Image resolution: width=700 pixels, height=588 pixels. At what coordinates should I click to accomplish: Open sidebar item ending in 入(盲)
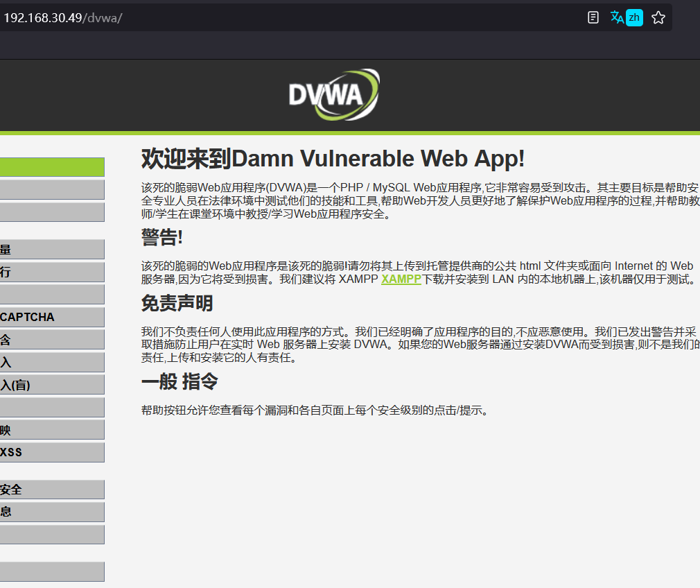(x=52, y=385)
